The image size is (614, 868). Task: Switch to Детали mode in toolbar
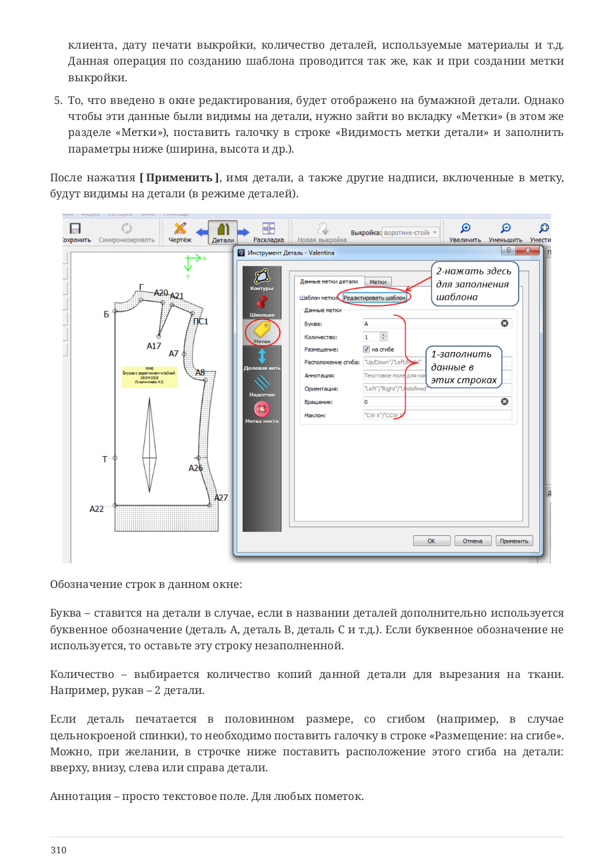[x=223, y=232]
